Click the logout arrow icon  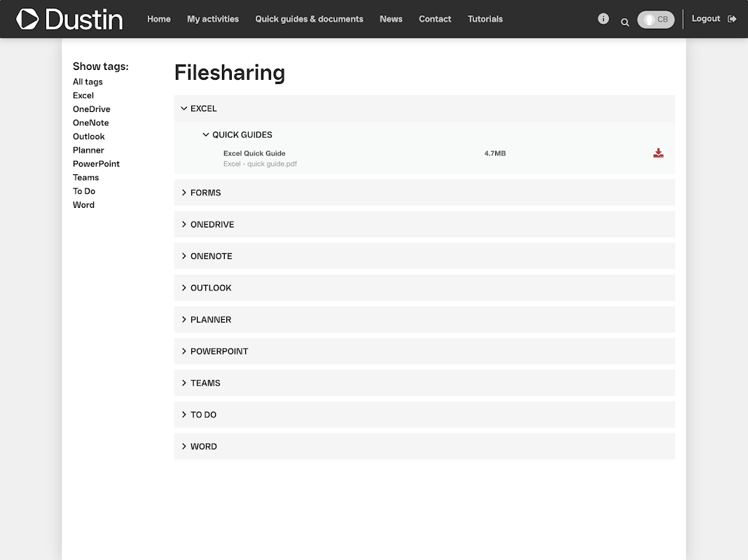(732, 19)
